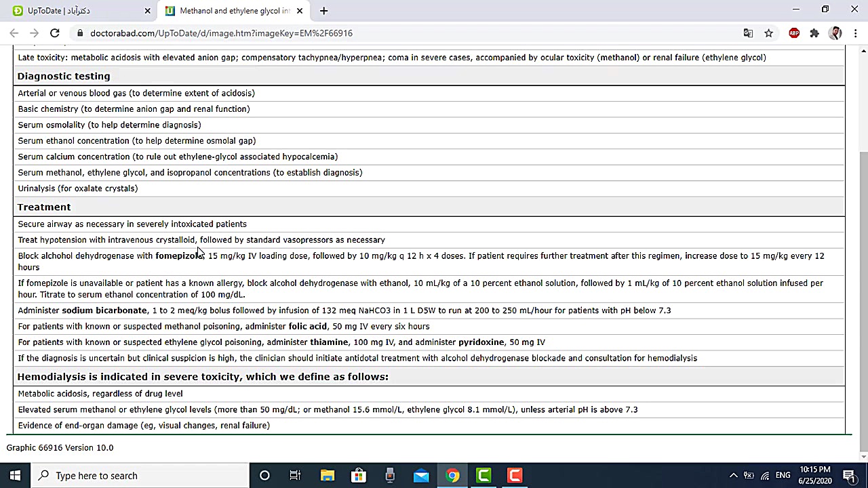Close the UpToDate tab

[x=147, y=11]
